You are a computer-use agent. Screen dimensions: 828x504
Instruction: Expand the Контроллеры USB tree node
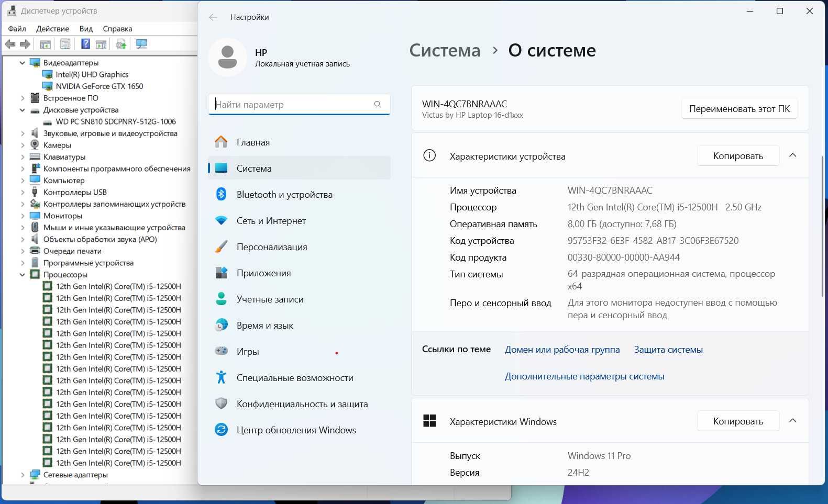pos(22,192)
